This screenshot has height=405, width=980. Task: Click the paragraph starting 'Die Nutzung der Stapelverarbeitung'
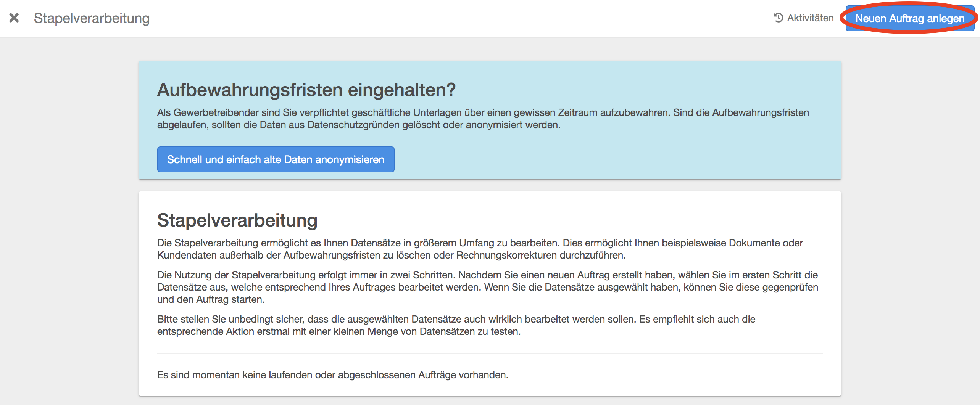487,287
